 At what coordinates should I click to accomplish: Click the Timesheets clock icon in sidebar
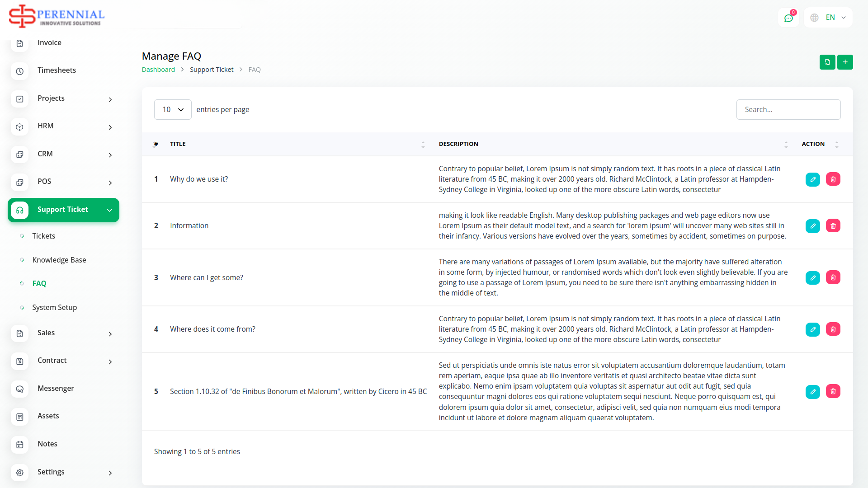(x=19, y=71)
